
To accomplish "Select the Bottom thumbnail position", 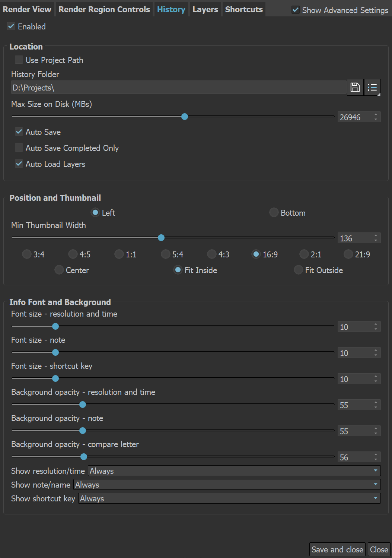I will [x=274, y=212].
